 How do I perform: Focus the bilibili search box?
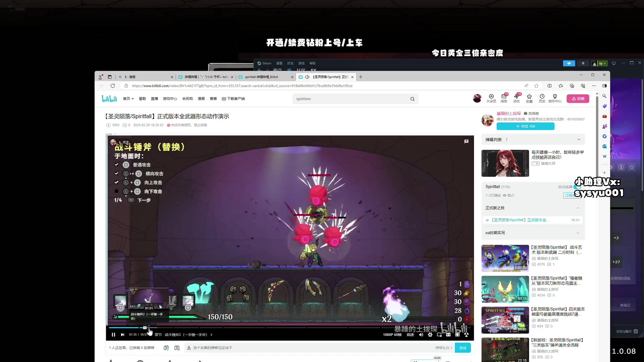pos(351,99)
